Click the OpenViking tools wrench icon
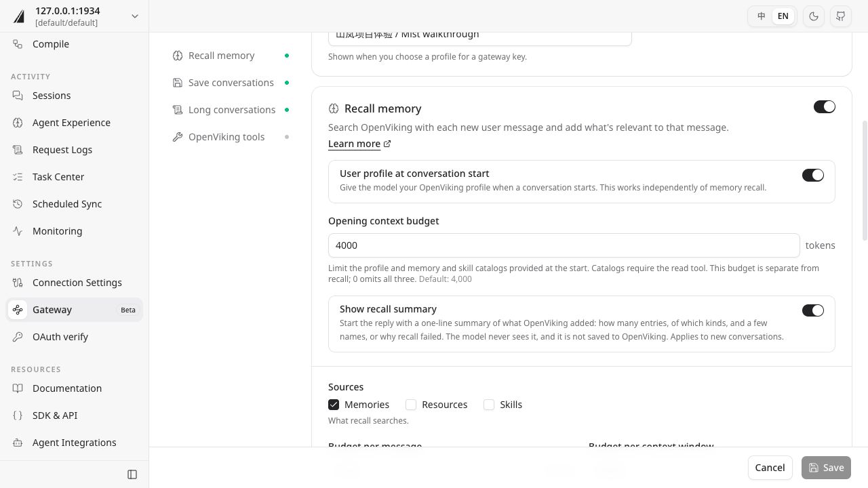 [178, 137]
